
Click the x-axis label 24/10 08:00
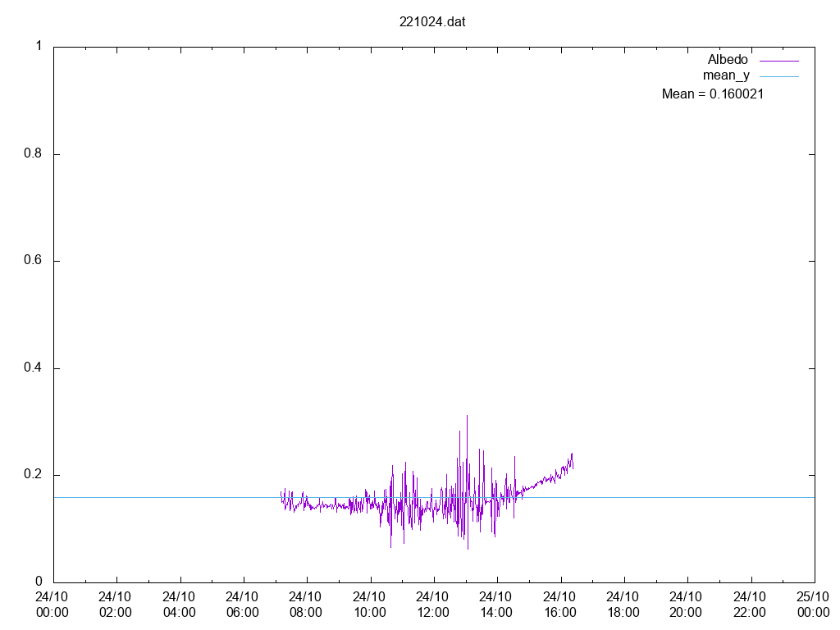point(305,605)
